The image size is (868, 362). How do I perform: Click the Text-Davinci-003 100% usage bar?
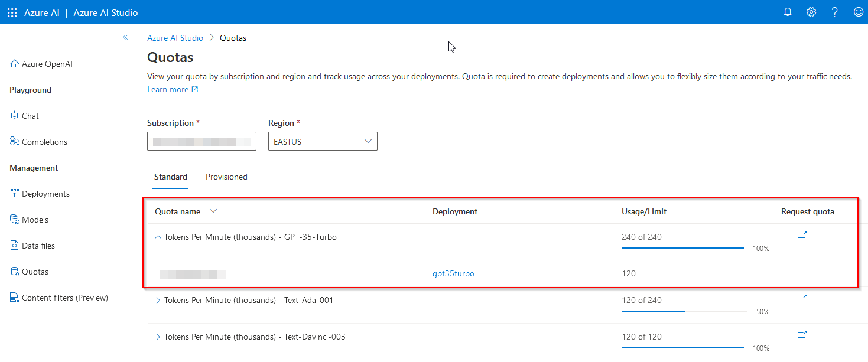(682, 348)
